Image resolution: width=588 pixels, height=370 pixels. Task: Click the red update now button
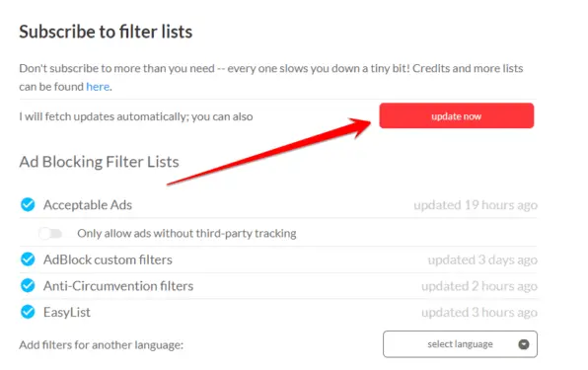[457, 115]
